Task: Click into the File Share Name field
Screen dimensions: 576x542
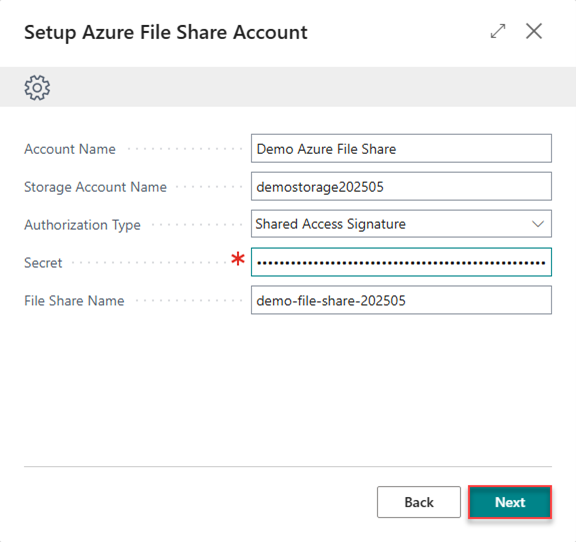Action: (x=401, y=300)
